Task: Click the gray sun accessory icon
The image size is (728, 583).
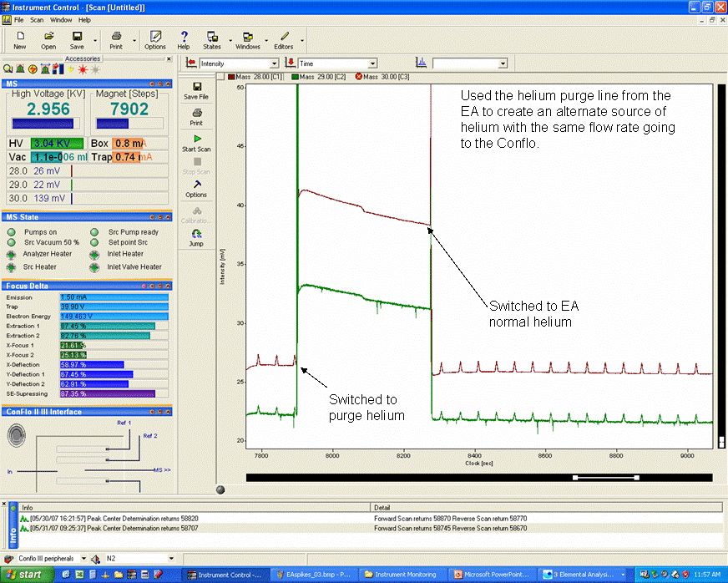Action: 95,69
